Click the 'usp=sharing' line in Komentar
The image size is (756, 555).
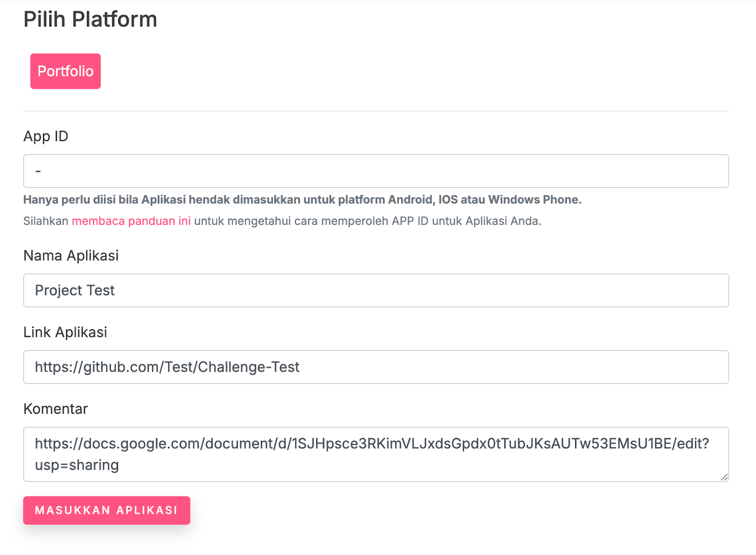(77, 465)
